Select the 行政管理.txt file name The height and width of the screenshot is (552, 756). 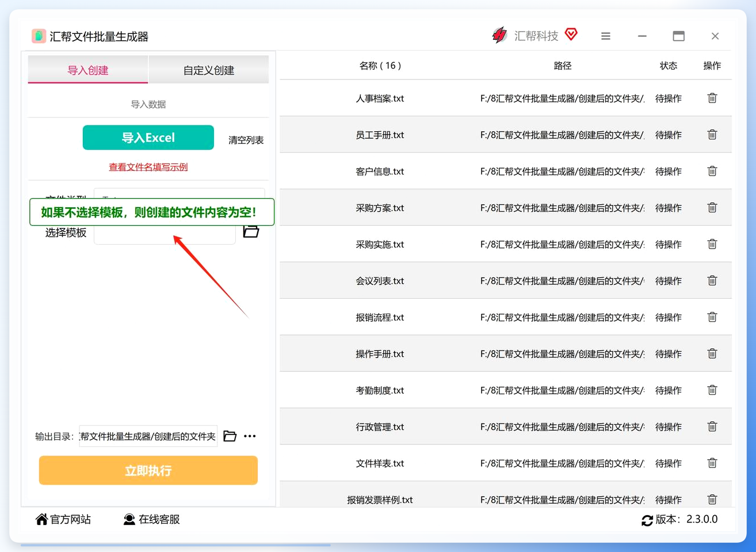point(380,427)
